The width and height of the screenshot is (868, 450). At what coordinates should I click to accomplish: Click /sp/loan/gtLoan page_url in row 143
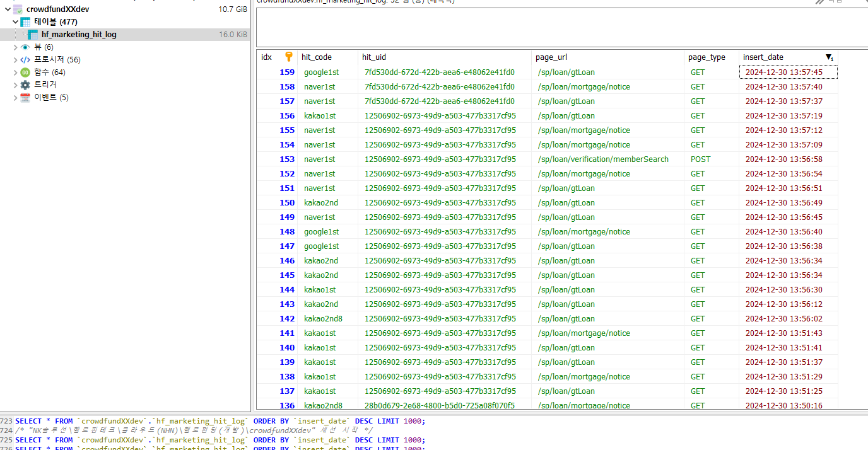coord(608,304)
